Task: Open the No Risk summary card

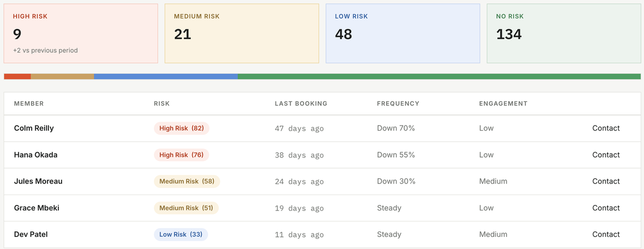Action: point(564,34)
